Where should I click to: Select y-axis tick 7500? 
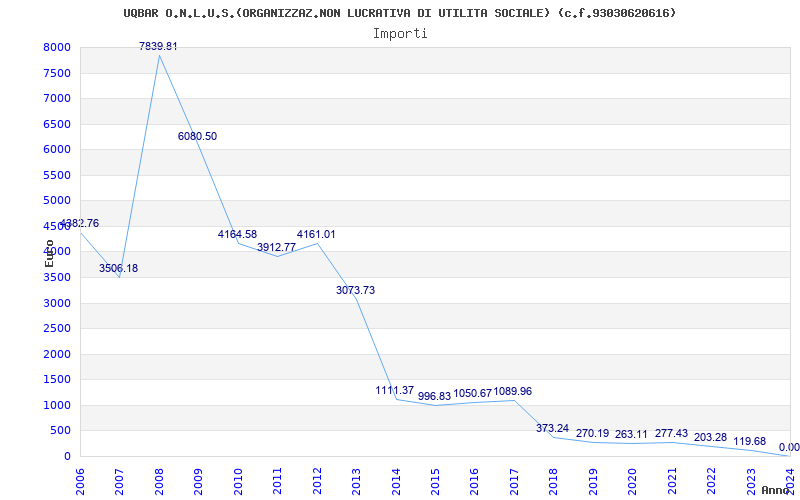pos(57,73)
